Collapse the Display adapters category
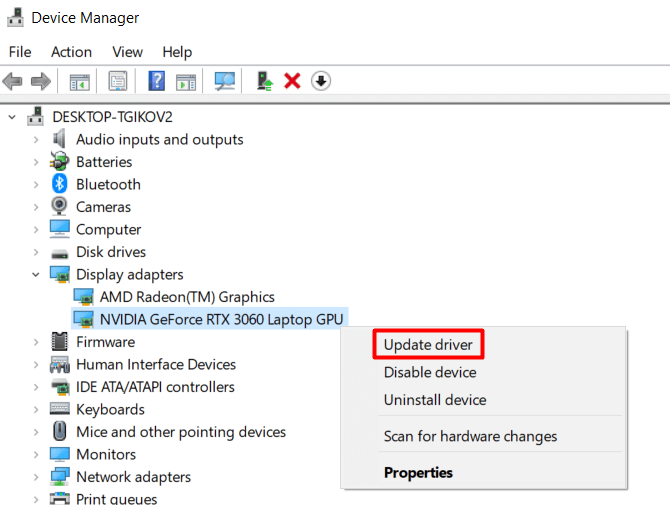 point(37,274)
